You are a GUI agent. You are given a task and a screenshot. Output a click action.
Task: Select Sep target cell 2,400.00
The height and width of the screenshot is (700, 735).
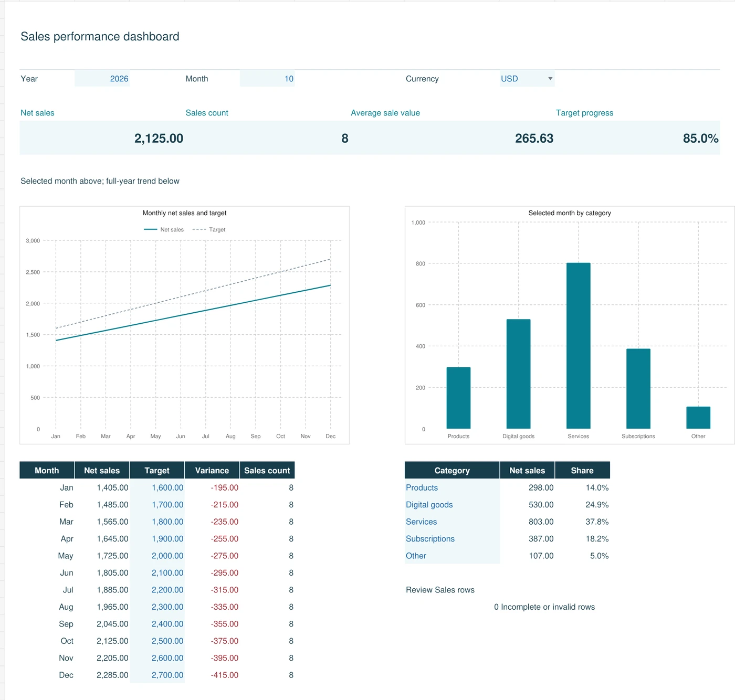pyautogui.click(x=157, y=624)
